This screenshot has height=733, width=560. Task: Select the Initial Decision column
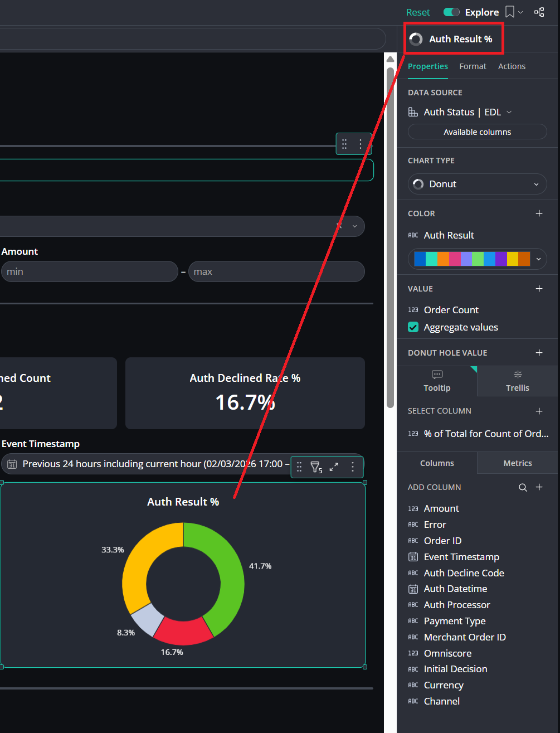click(455, 669)
